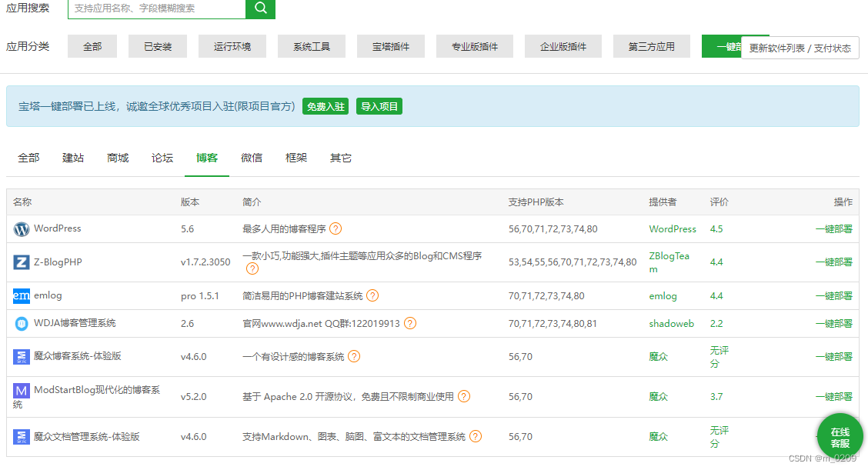The image size is (868, 470).
Task: Switch to the 框架 tab
Action: coord(296,158)
